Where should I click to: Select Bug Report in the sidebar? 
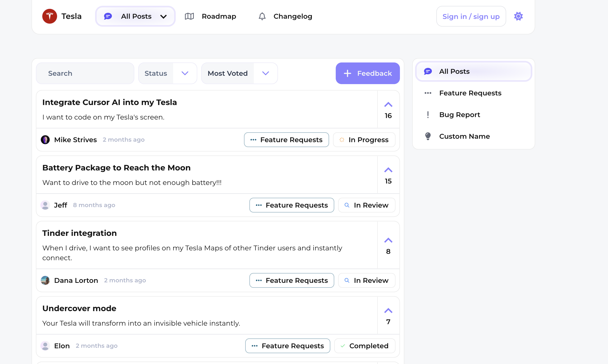point(474,115)
